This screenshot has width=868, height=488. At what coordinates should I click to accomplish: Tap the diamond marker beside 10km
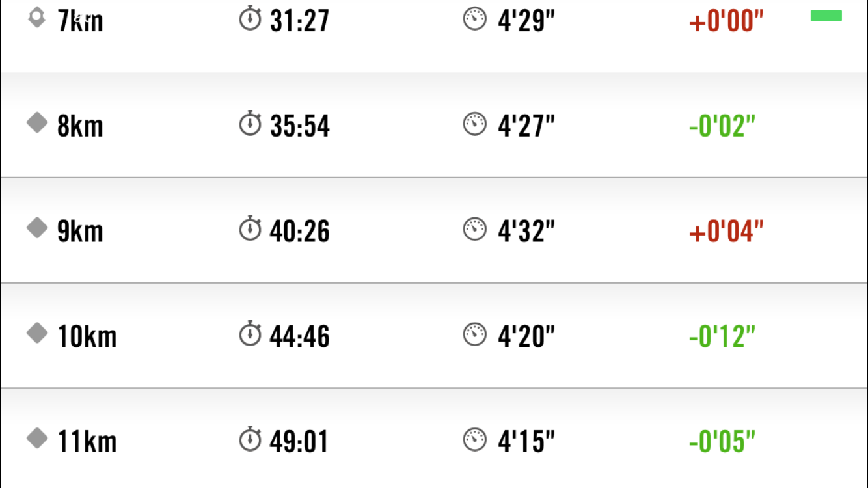37,333
